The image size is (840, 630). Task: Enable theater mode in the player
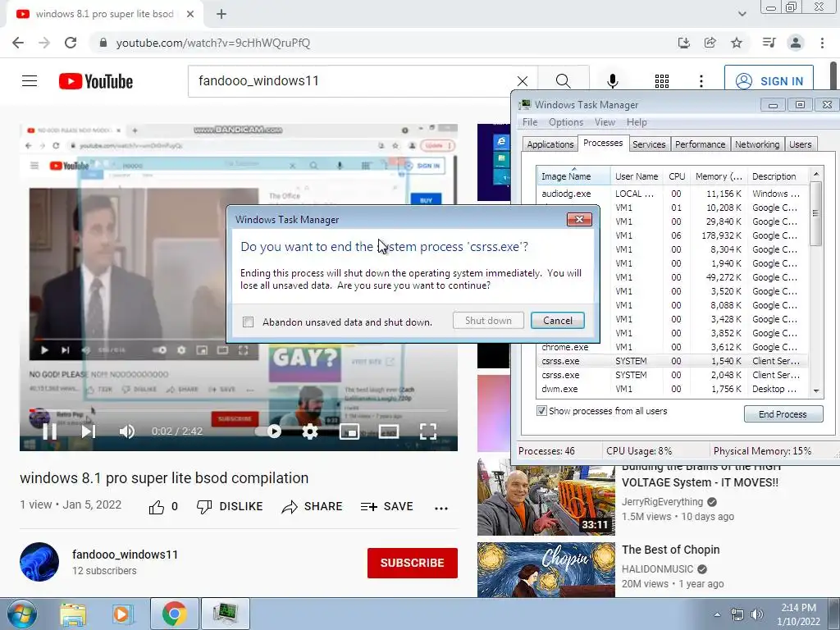(x=388, y=431)
